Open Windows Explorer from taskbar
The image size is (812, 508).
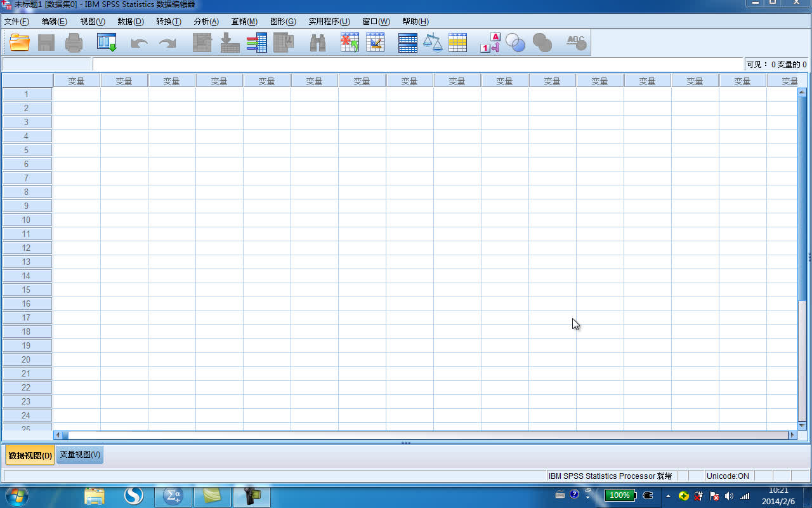[x=95, y=496]
